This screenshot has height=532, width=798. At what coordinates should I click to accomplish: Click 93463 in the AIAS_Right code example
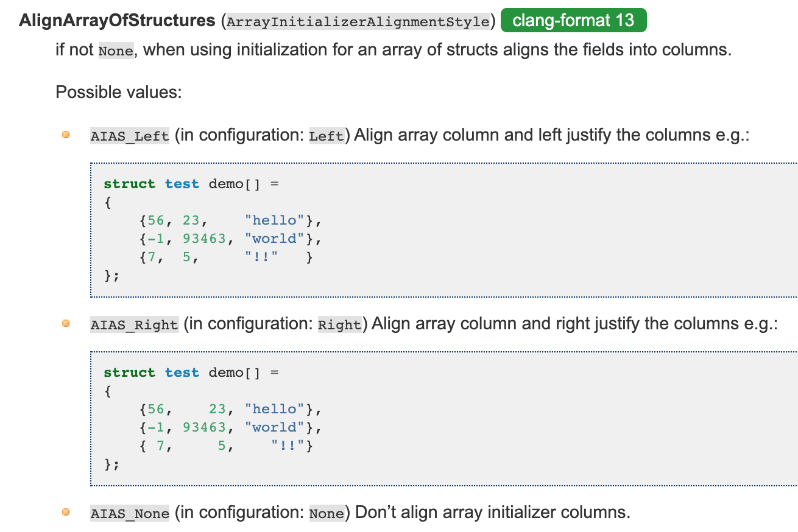tap(205, 427)
